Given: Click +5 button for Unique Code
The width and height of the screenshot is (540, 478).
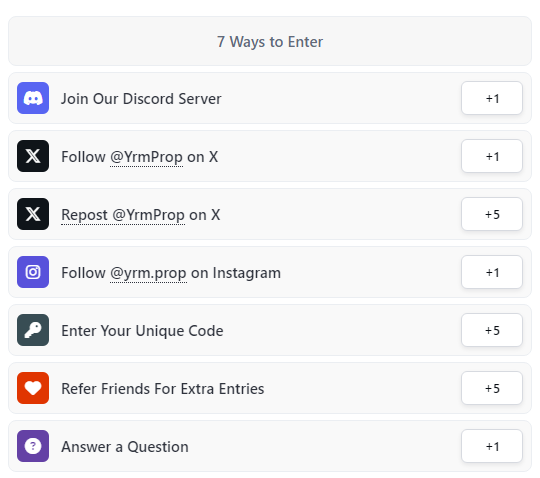Looking at the screenshot, I should [x=492, y=330].
